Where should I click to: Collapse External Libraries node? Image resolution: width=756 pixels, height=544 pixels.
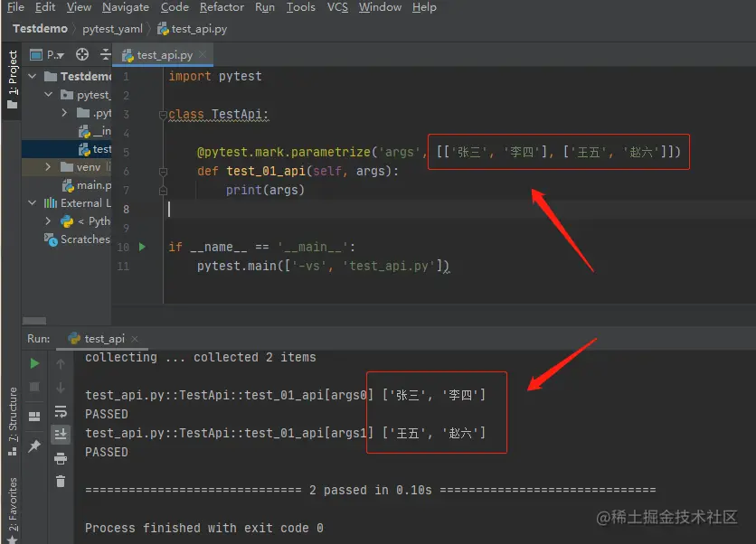(x=33, y=202)
